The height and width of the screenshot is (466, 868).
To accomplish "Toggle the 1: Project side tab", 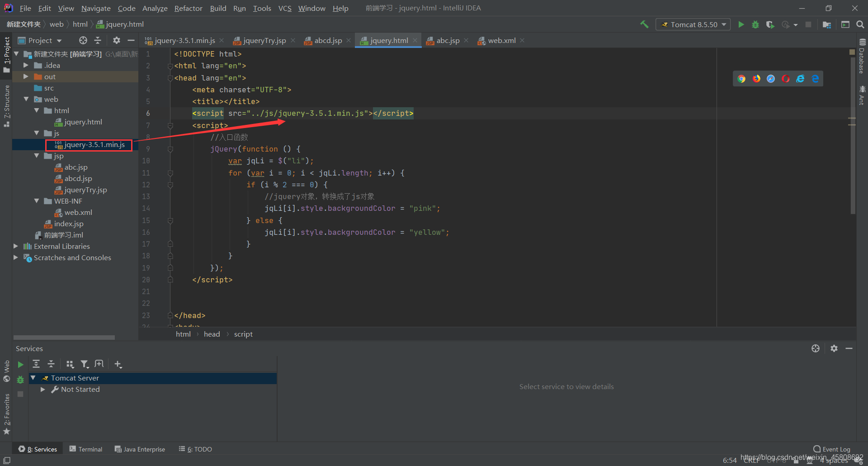I will point(6,55).
